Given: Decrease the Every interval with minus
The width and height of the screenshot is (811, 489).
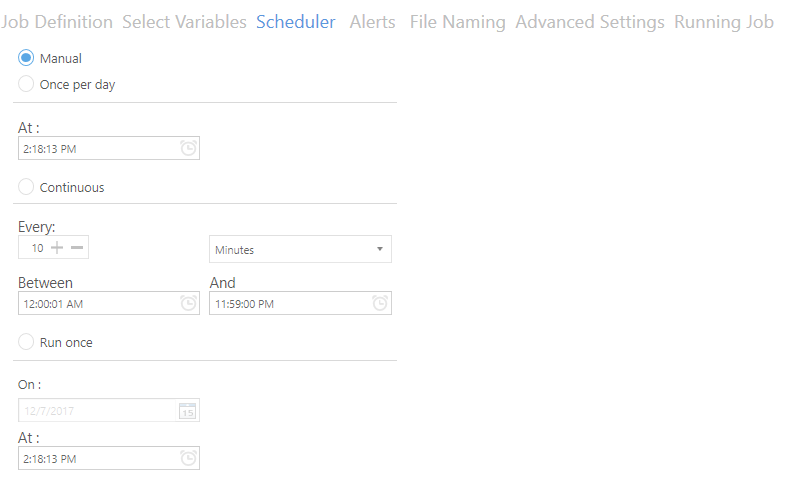Looking at the screenshot, I should click(77, 247).
